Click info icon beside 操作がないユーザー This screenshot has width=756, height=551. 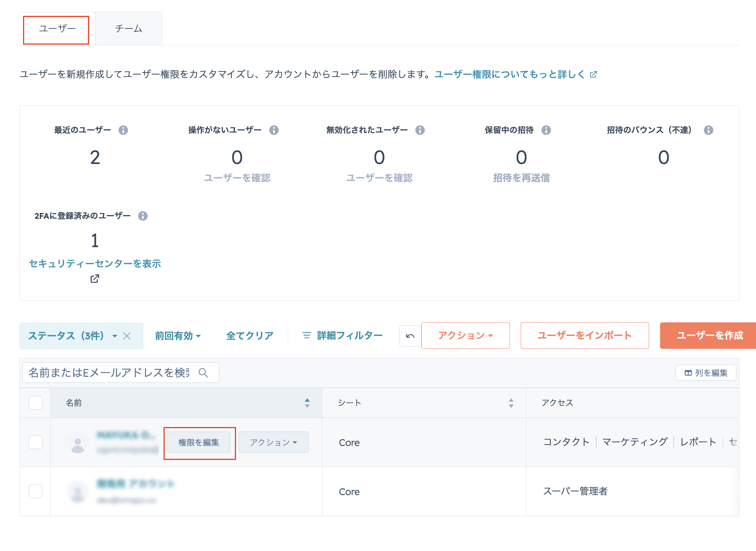coord(274,130)
